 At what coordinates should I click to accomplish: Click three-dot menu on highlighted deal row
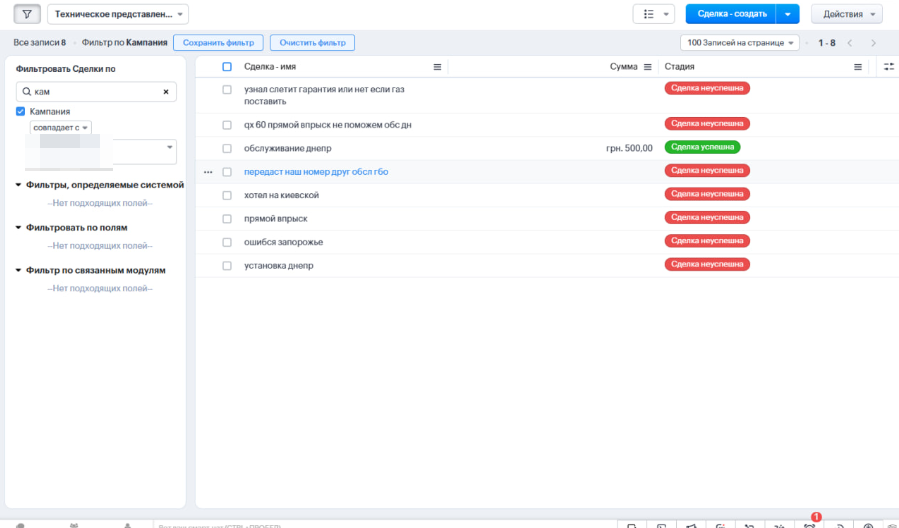point(208,172)
